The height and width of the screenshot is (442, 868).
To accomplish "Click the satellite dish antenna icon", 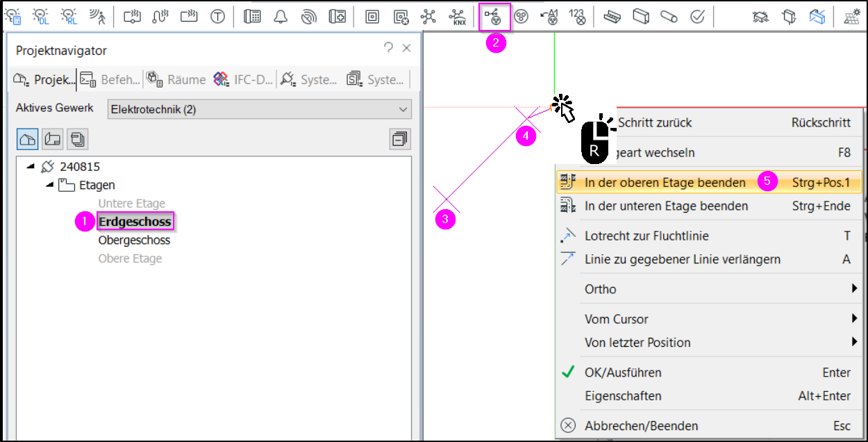I will 309,17.
